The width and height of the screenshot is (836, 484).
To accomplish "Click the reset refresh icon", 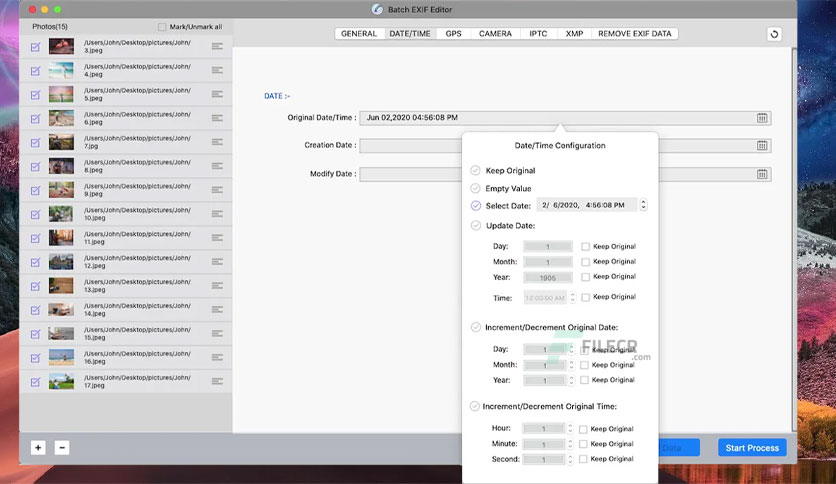I will (x=774, y=34).
